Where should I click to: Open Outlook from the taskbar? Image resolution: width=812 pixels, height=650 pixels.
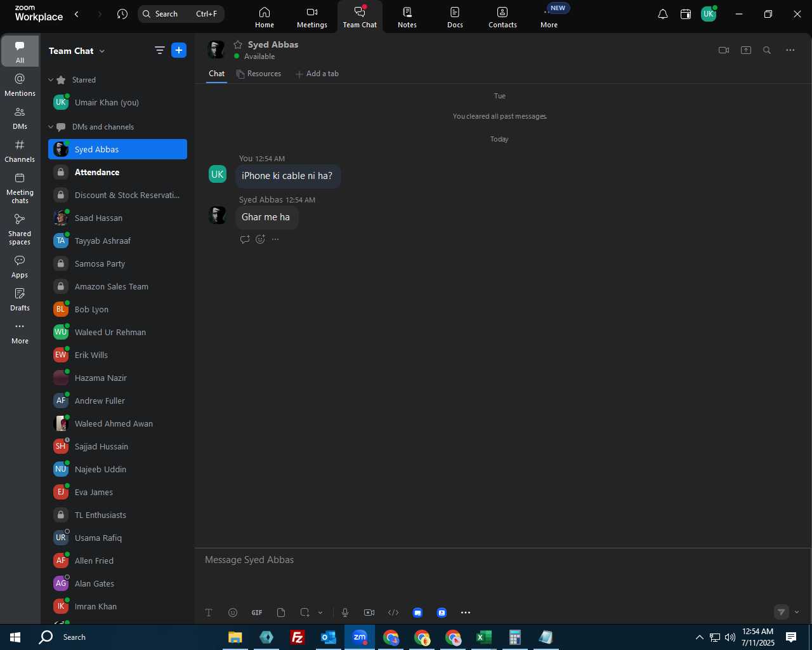click(328, 637)
